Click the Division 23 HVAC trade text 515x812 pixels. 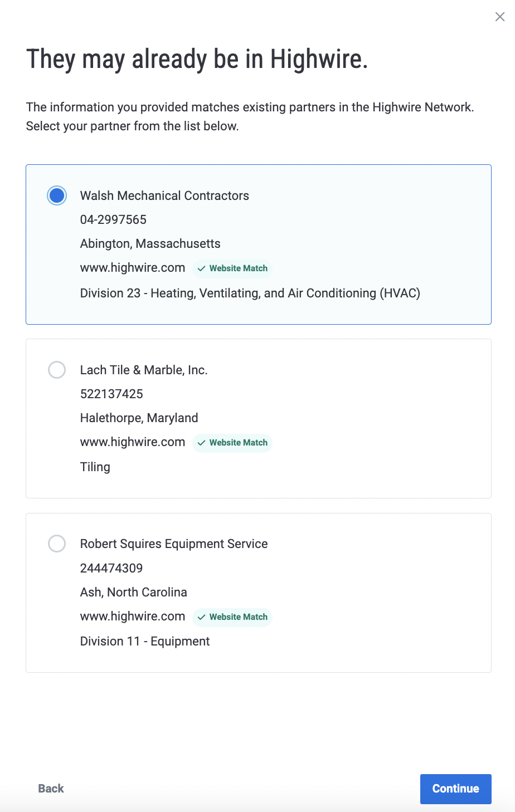click(x=250, y=294)
